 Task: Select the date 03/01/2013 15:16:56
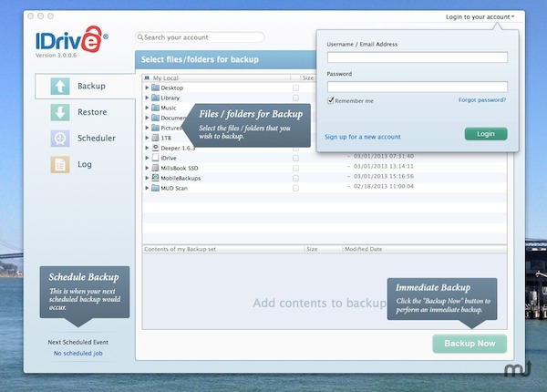coord(384,177)
